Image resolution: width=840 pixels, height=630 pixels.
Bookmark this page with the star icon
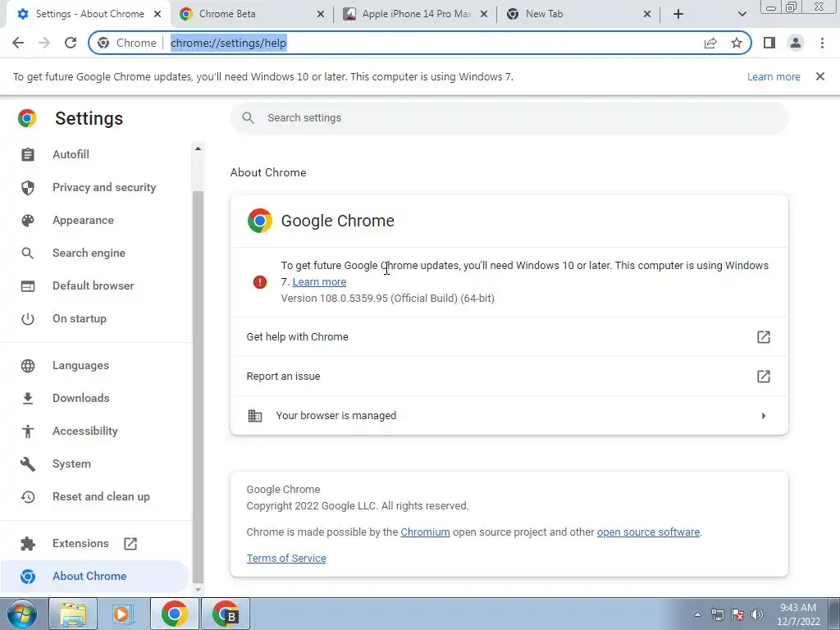tap(737, 43)
